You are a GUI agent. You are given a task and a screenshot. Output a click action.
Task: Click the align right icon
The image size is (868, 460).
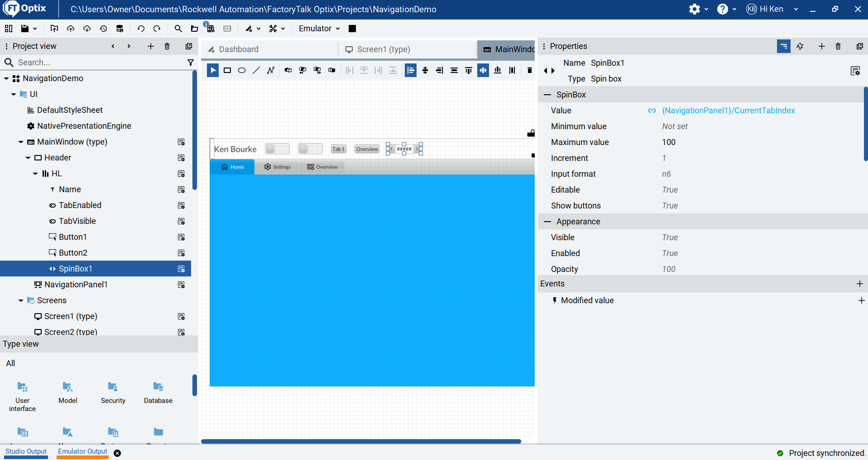tap(439, 70)
